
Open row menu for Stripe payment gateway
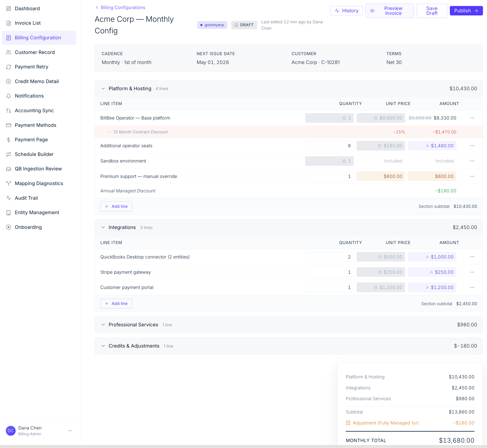coord(472,272)
